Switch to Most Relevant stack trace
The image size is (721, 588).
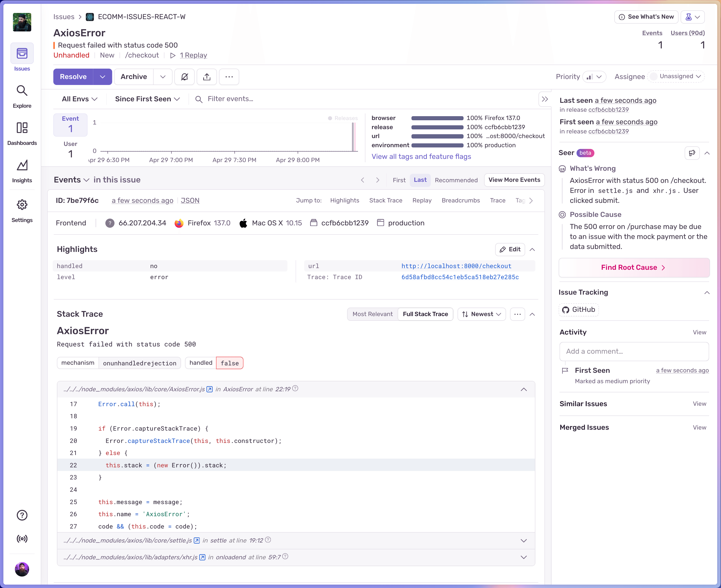click(373, 314)
